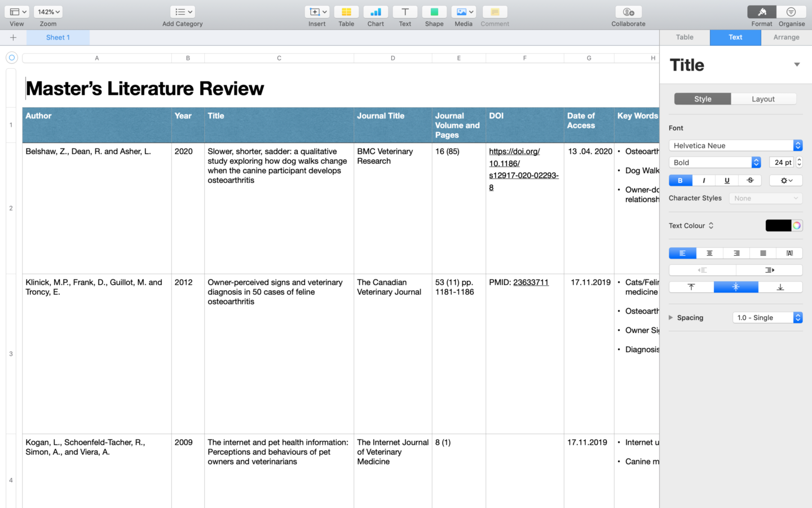Open the Bold typeface dropdown

[x=715, y=163]
